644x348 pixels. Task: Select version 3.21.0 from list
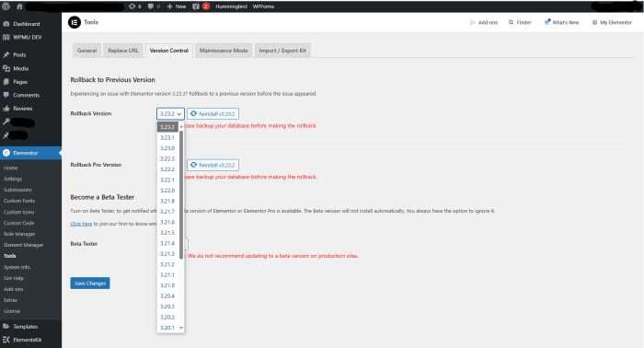pos(167,285)
